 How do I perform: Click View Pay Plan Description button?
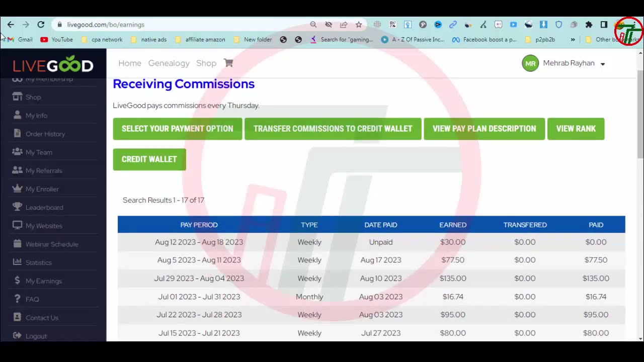(x=485, y=129)
